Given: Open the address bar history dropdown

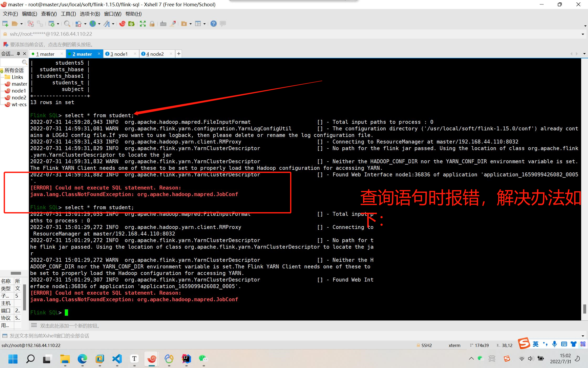Looking at the screenshot, I should (x=583, y=34).
